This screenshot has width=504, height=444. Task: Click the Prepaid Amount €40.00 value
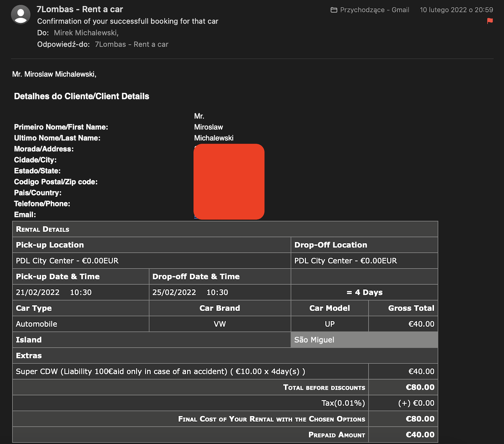click(x=420, y=435)
